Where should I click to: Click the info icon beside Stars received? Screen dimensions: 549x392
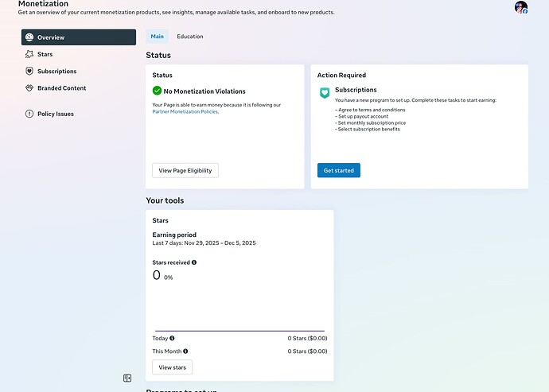pyautogui.click(x=194, y=262)
